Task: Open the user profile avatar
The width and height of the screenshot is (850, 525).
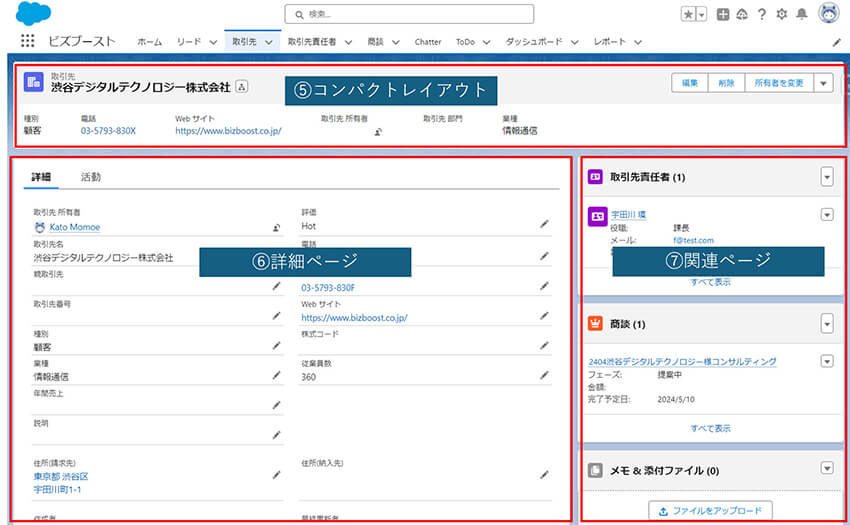Action: click(828, 13)
